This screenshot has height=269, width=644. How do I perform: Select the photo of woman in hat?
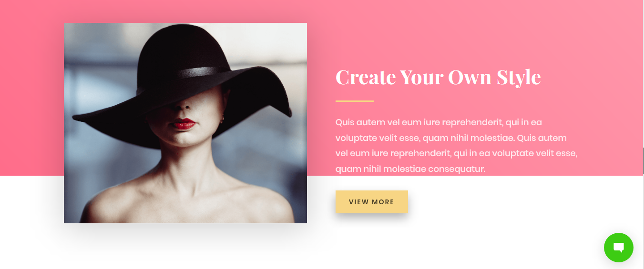click(x=185, y=123)
